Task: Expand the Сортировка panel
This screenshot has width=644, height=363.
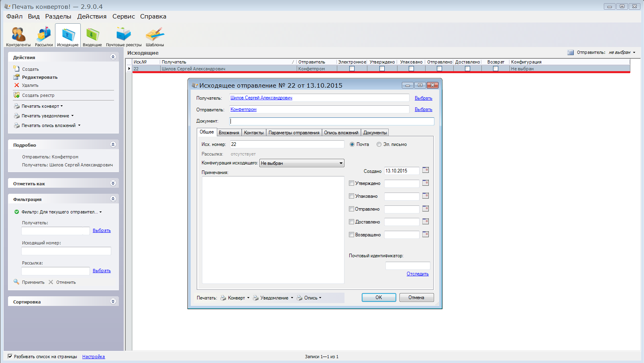Action: pos(113,301)
